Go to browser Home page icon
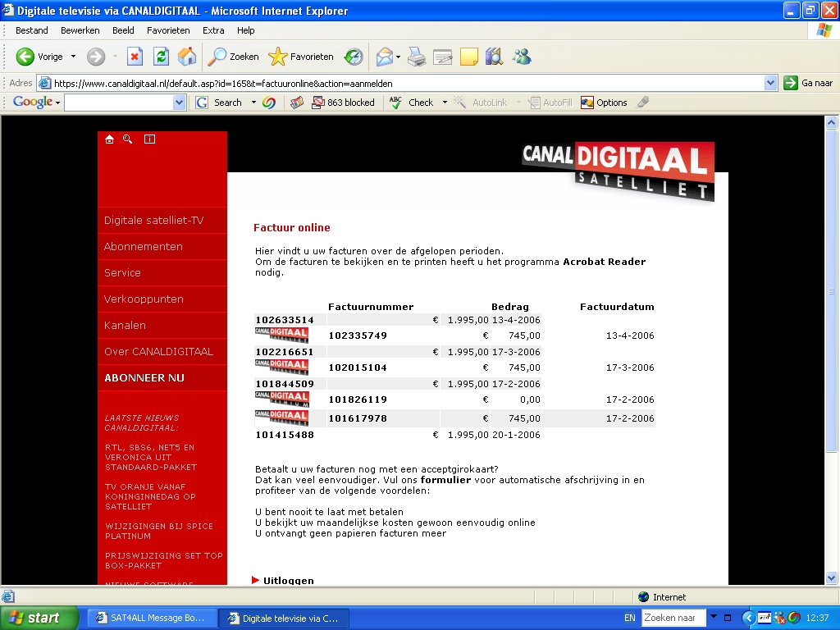Viewport: 840px width, 630px height. click(x=187, y=57)
